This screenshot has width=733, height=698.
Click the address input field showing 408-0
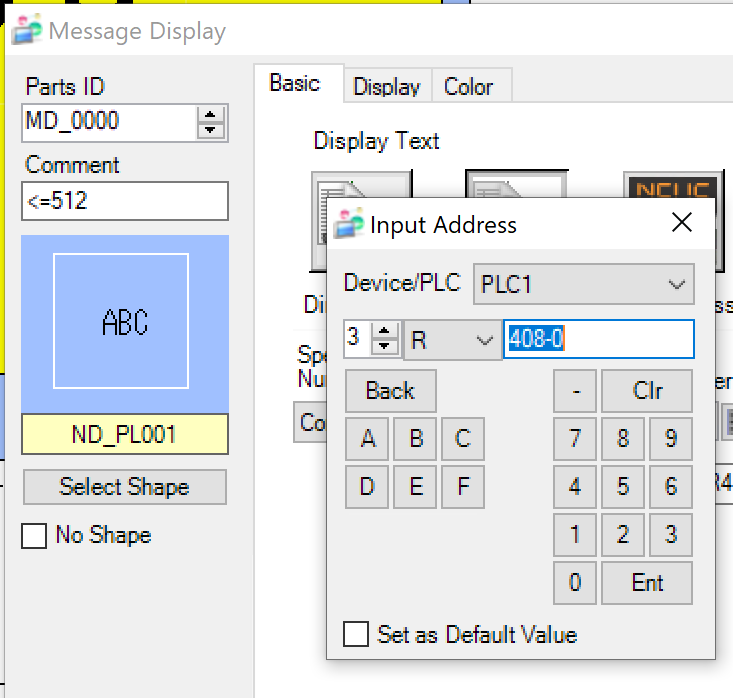pyautogui.click(x=597, y=340)
